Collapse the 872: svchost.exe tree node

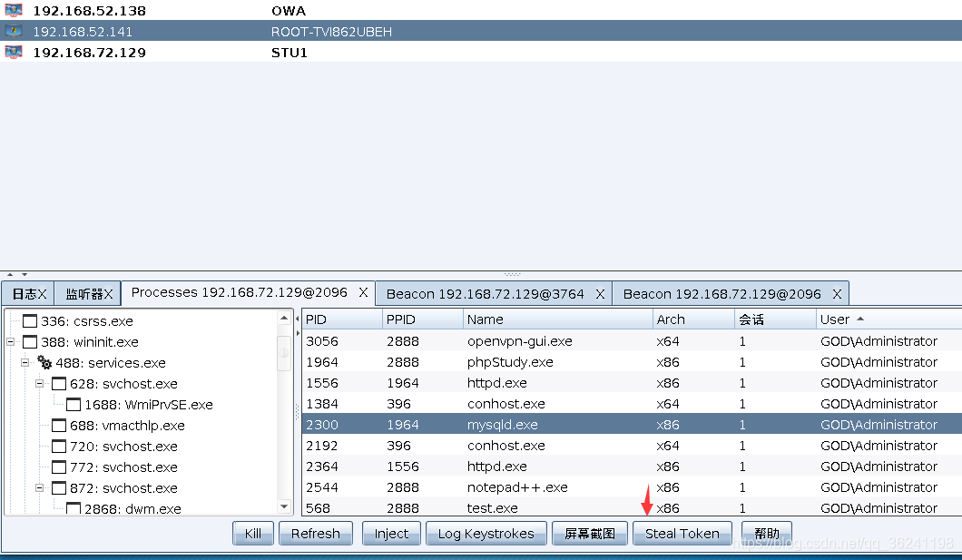click(39, 487)
